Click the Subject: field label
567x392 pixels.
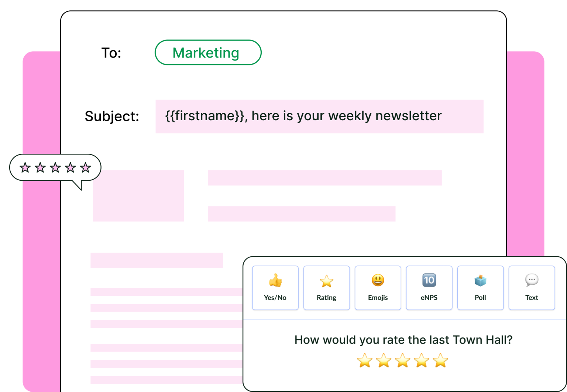point(112,116)
